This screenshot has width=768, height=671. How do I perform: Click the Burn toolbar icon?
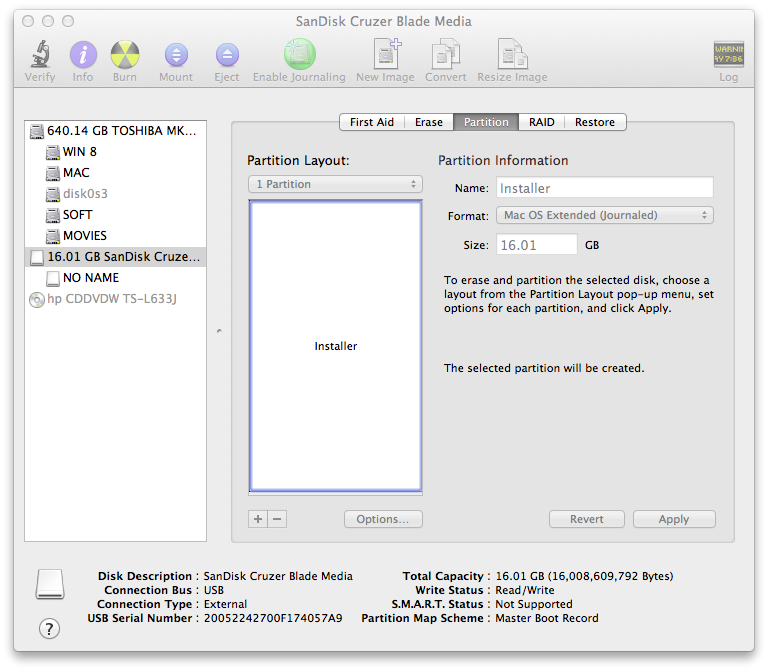point(125,54)
